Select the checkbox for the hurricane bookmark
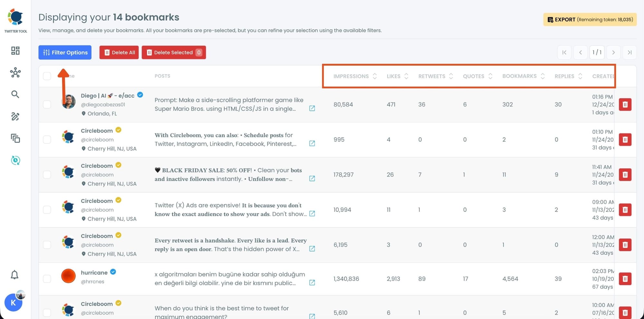The width and height of the screenshot is (644, 319). (47, 278)
